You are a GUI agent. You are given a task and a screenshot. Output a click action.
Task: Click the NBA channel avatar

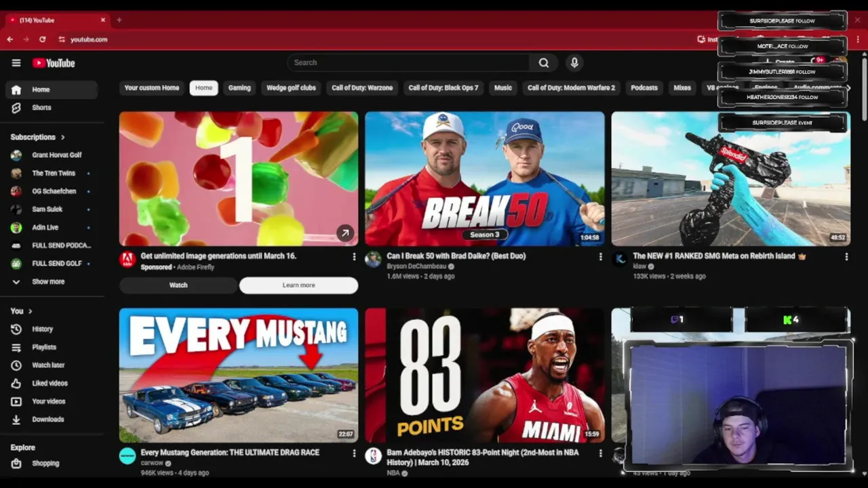tap(373, 455)
